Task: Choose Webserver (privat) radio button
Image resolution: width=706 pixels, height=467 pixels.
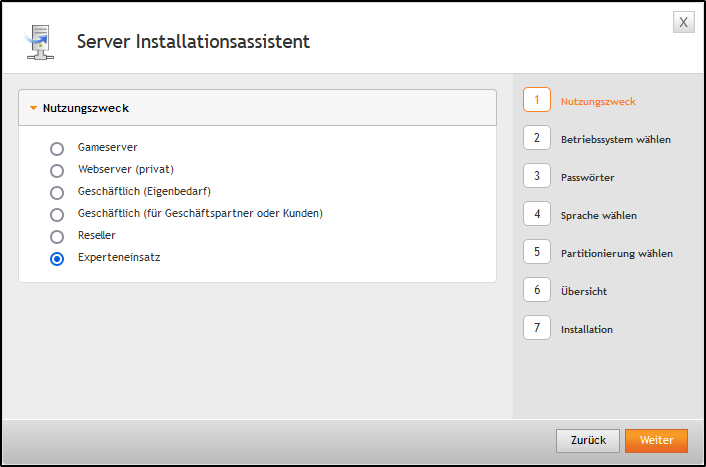Action: coord(57,170)
